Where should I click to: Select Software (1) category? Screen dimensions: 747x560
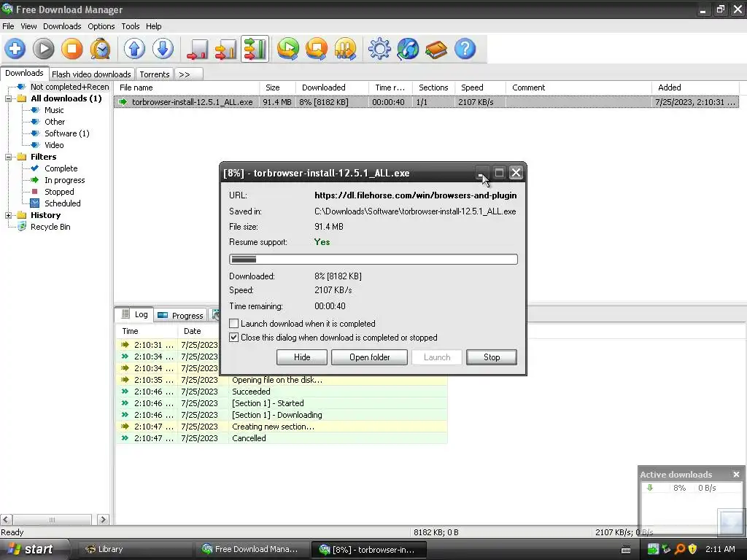coord(66,133)
